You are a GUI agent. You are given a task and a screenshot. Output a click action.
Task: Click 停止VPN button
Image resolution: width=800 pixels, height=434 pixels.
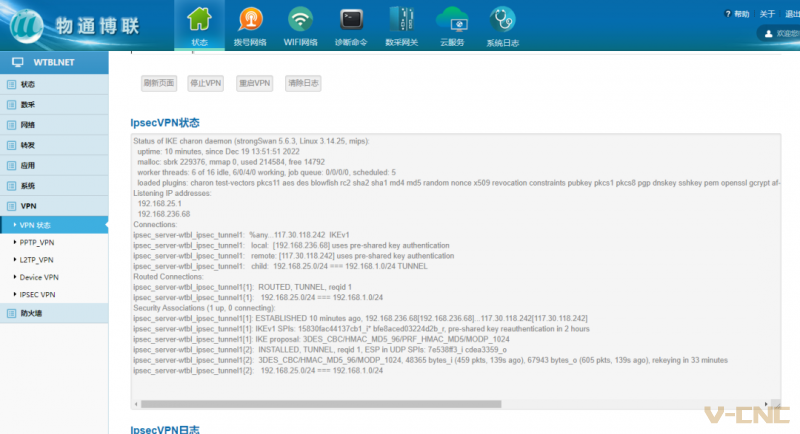point(206,83)
